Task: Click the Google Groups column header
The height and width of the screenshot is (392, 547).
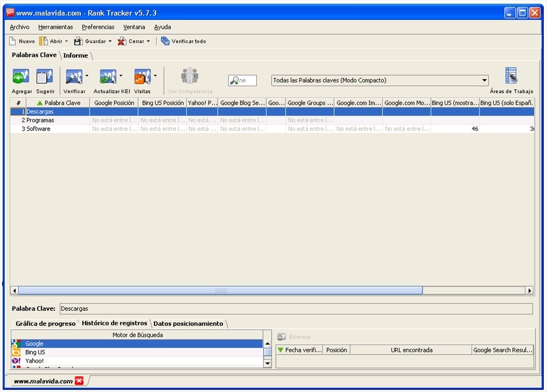Action: click(x=310, y=103)
